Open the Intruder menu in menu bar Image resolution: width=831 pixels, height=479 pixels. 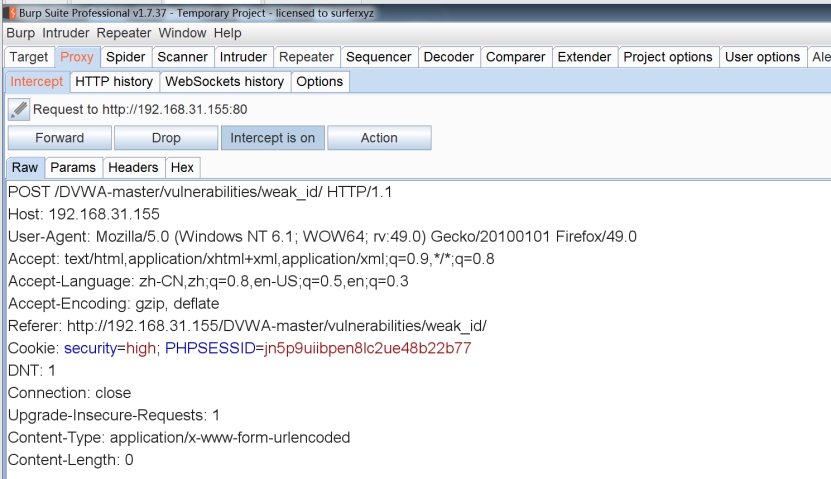pyautogui.click(x=66, y=33)
